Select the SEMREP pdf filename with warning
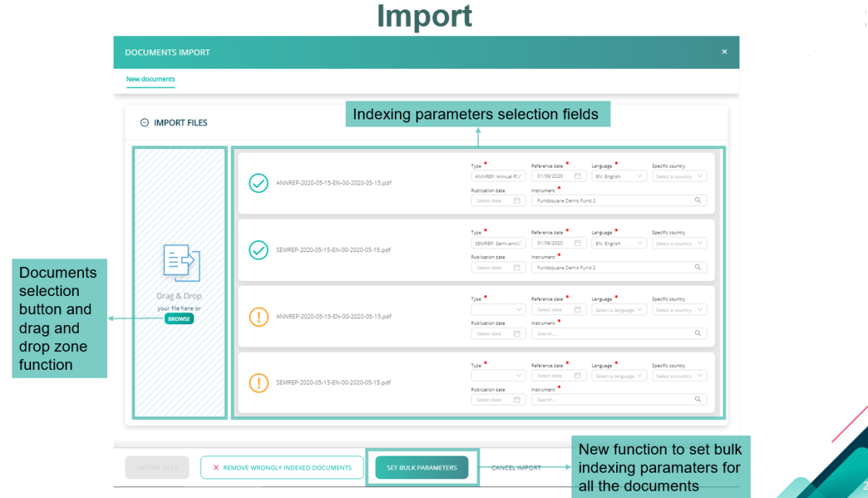The width and height of the screenshot is (868, 498). tap(333, 382)
